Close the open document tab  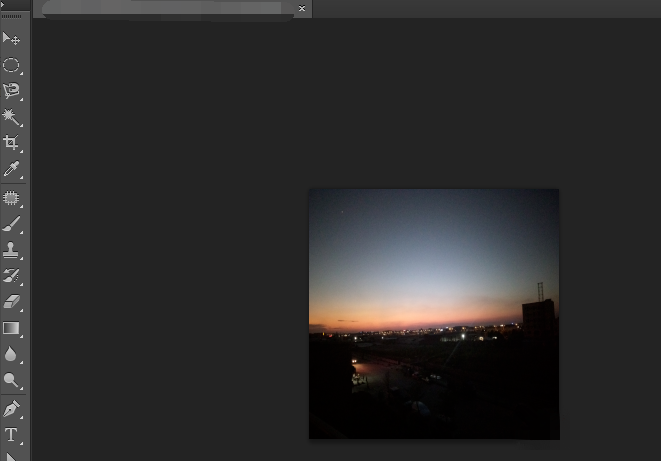click(302, 8)
